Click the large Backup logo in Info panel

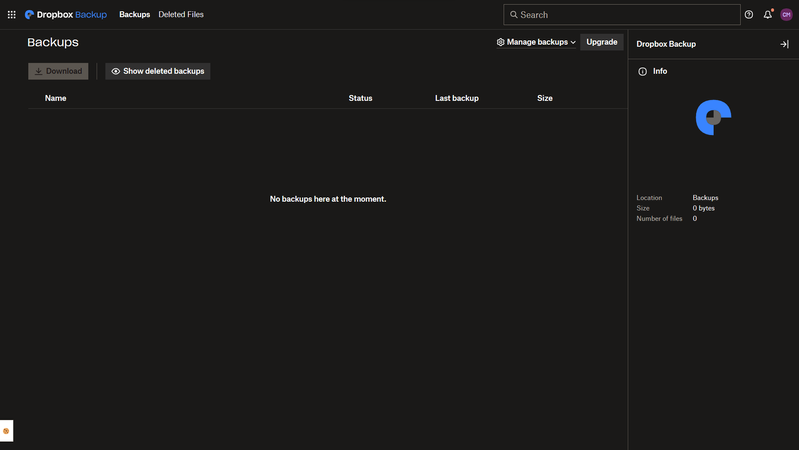[x=713, y=118]
